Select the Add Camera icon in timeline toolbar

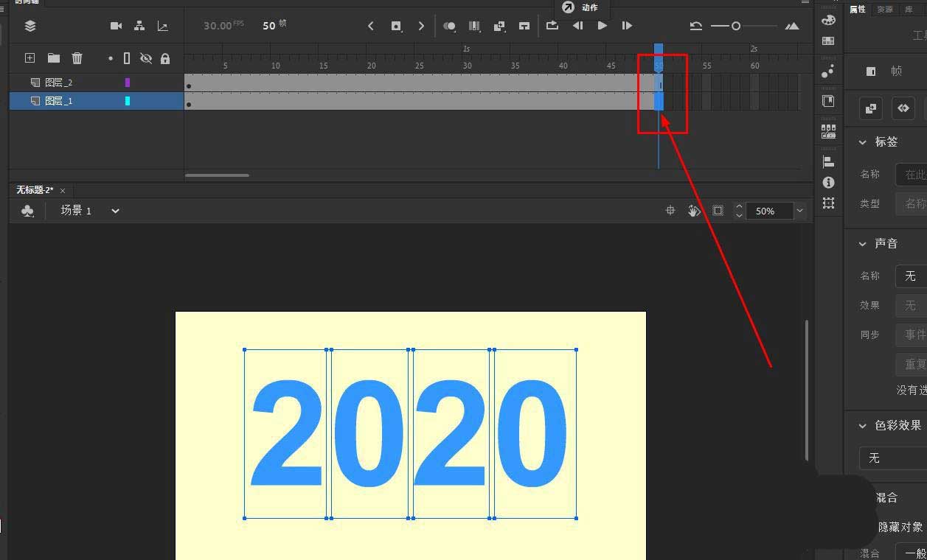point(116,26)
